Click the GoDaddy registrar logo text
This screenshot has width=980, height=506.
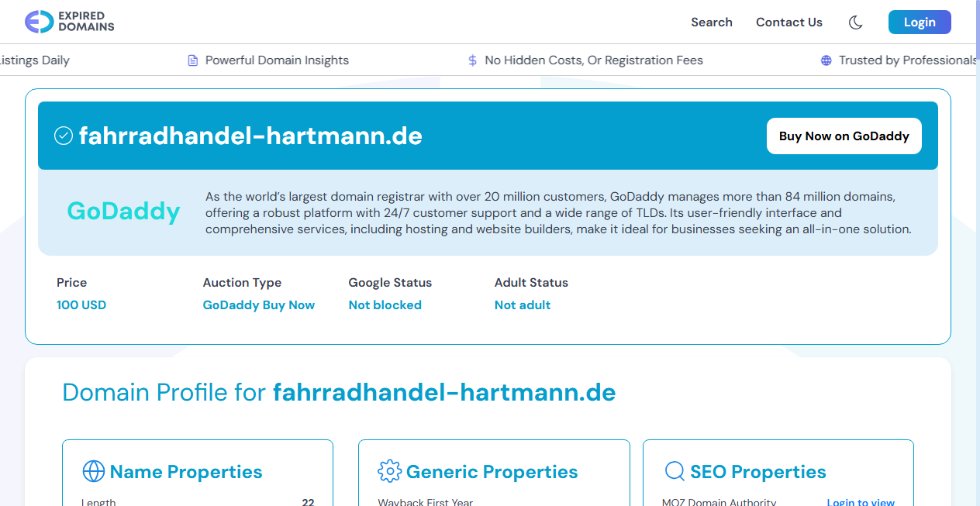point(124,211)
